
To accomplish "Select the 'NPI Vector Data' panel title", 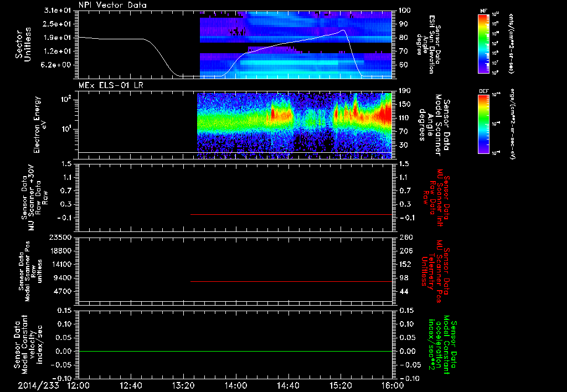I will coord(112,5).
